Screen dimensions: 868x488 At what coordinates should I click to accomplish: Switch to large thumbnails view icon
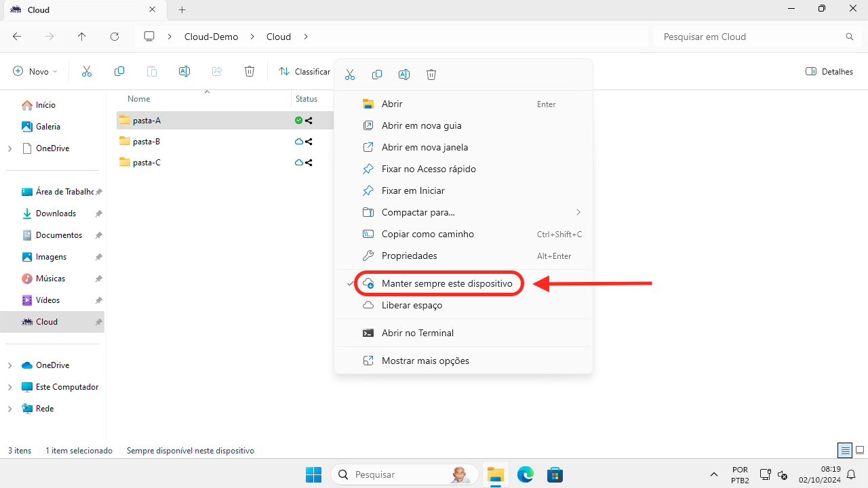860,450
